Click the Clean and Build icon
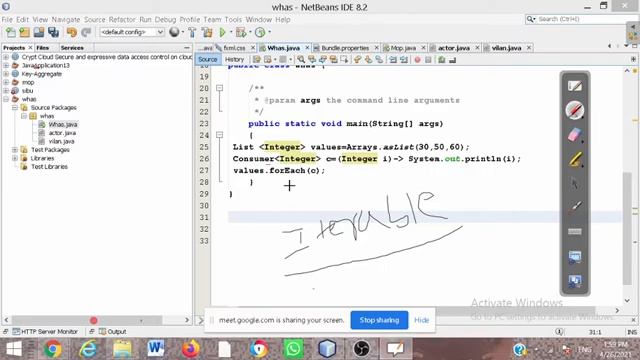The image size is (640, 360). point(207,32)
